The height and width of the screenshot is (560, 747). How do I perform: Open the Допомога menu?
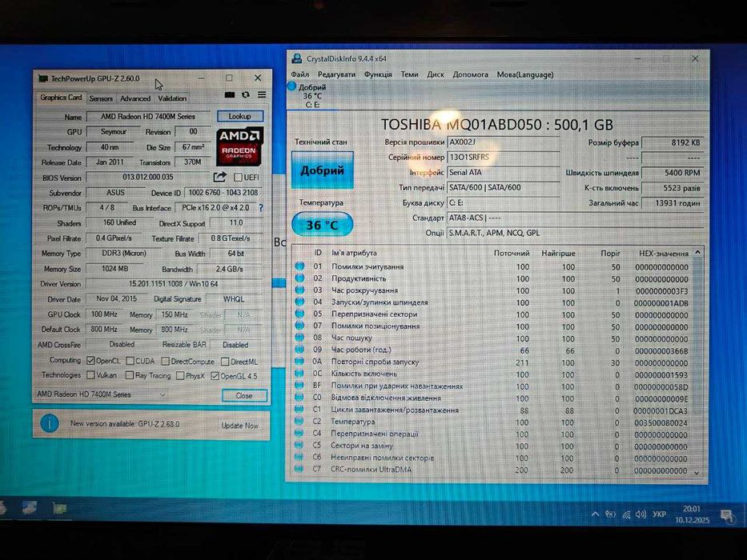(470, 74)
